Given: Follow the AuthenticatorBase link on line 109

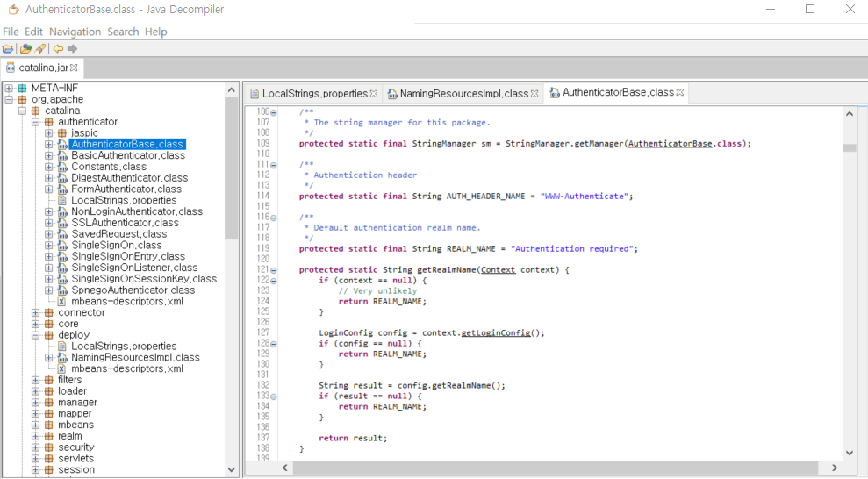Looking at the screenshot, I should click(670, 144).
